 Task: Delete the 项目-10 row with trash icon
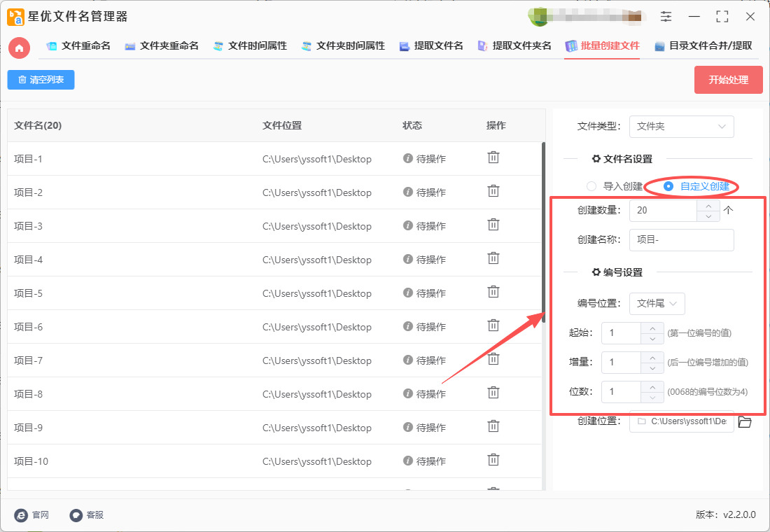(493, 461)
